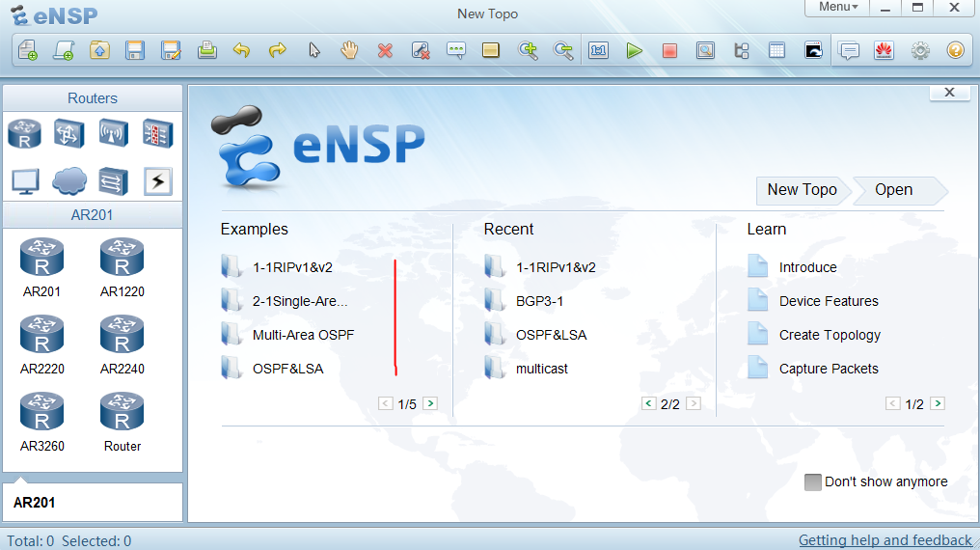Image resolution: width=980 pixels, height=550 pixels.
Task: Select AR2240 router device
Action: (122, 345)
